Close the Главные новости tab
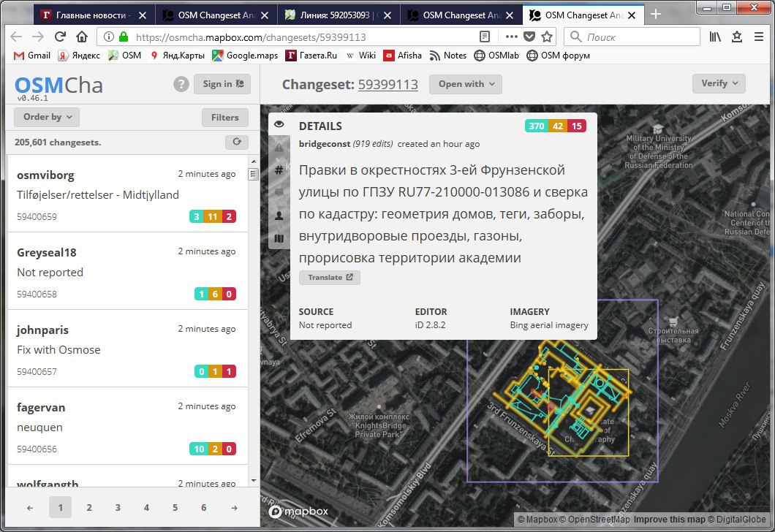The width and height of the screenshot is (775, 532). tap(143, 15)
